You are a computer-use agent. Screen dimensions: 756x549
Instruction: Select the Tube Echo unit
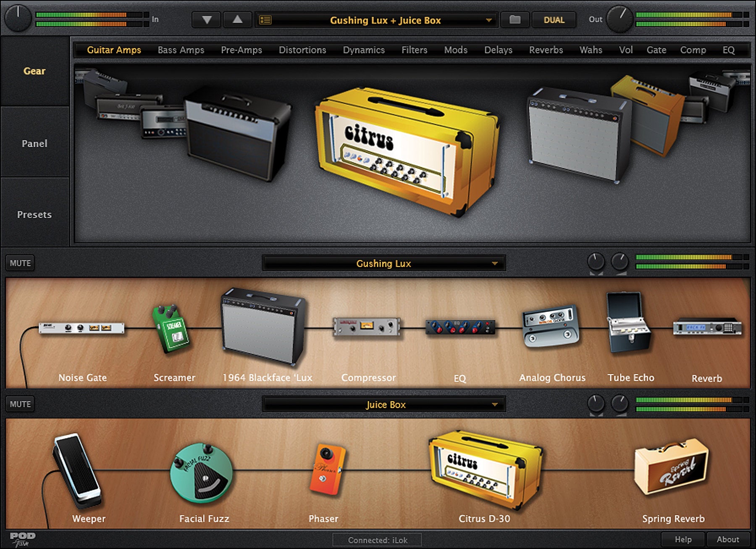(628, 324)
